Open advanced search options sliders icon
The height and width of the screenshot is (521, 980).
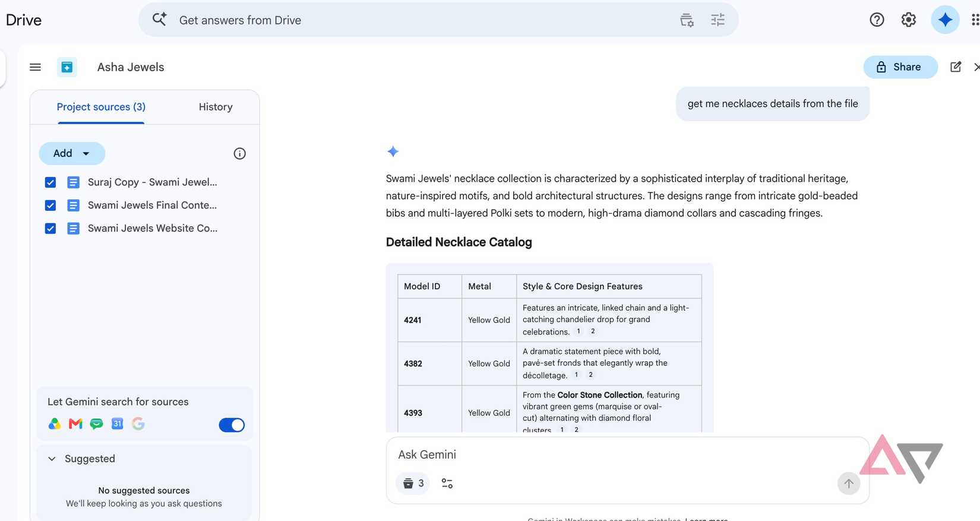717,20
